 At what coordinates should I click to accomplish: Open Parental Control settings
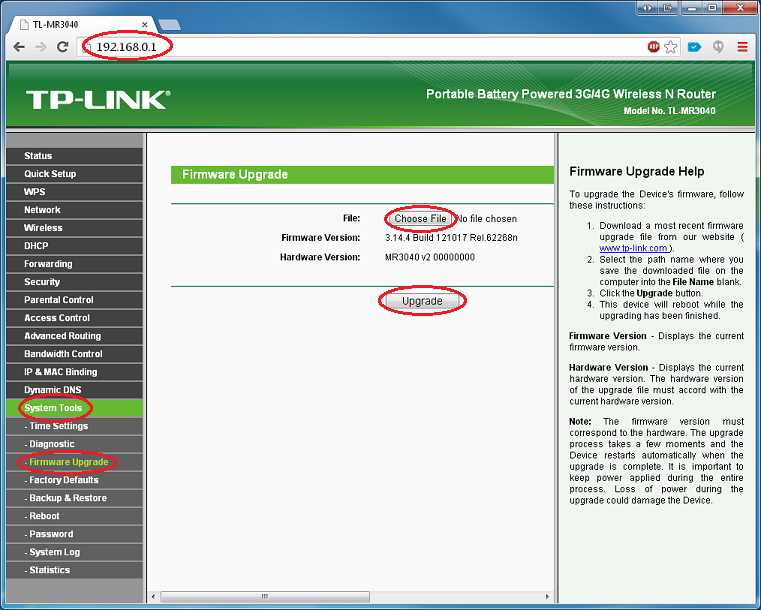[x=75, y=299]
